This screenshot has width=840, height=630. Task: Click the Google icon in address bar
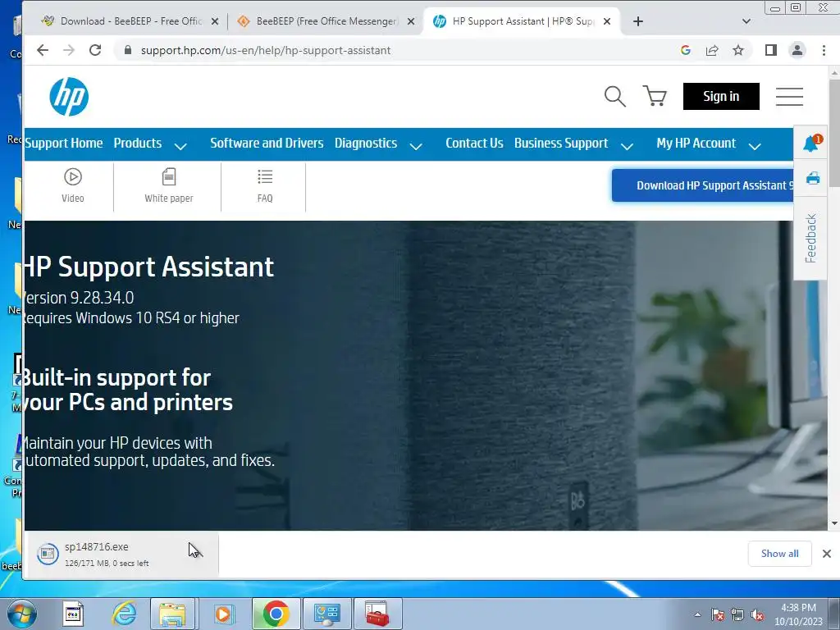point(685,50)
